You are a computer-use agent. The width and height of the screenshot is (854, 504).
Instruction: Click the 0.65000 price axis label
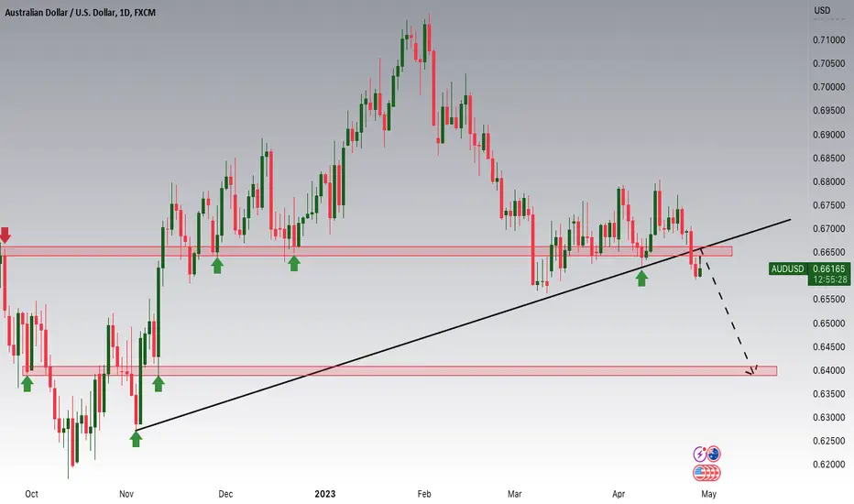point(829,323)
